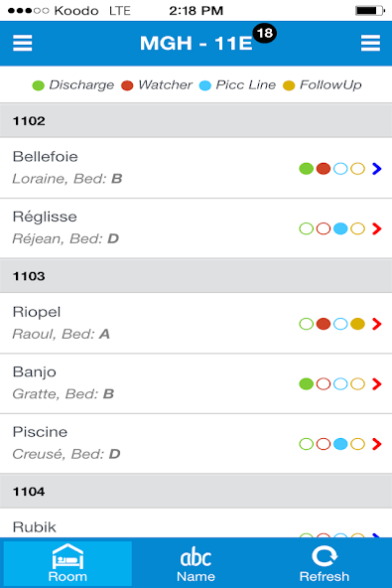Tap the bed icon in Room tab
This screenshot has width=392, height=588.
click(67, 556)
